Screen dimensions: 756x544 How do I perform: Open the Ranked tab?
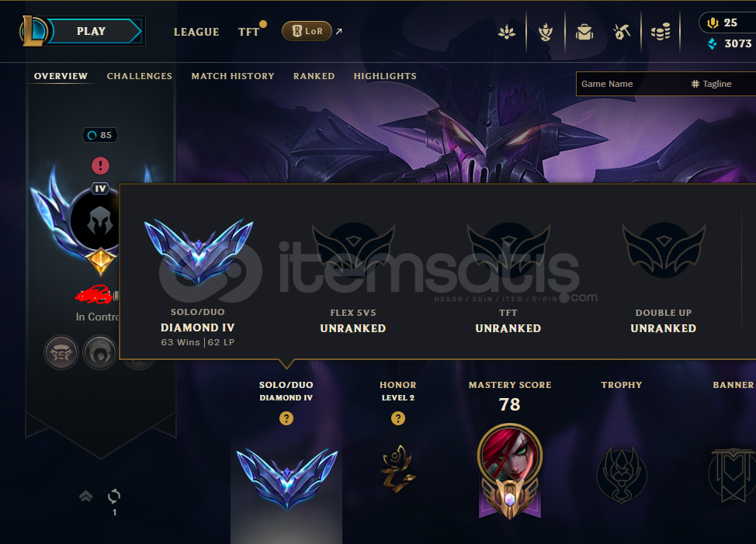314,76
